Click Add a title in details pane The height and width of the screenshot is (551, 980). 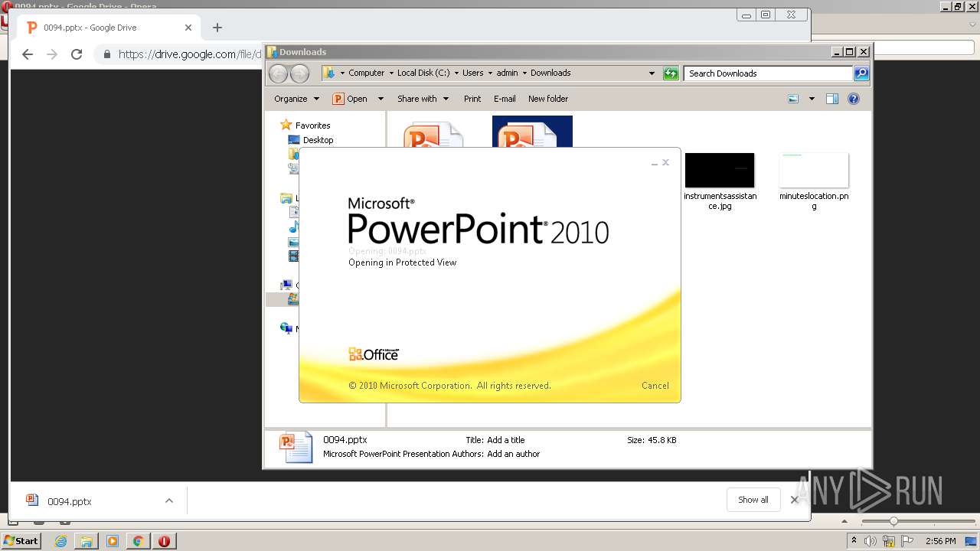[x=505, y=440]
